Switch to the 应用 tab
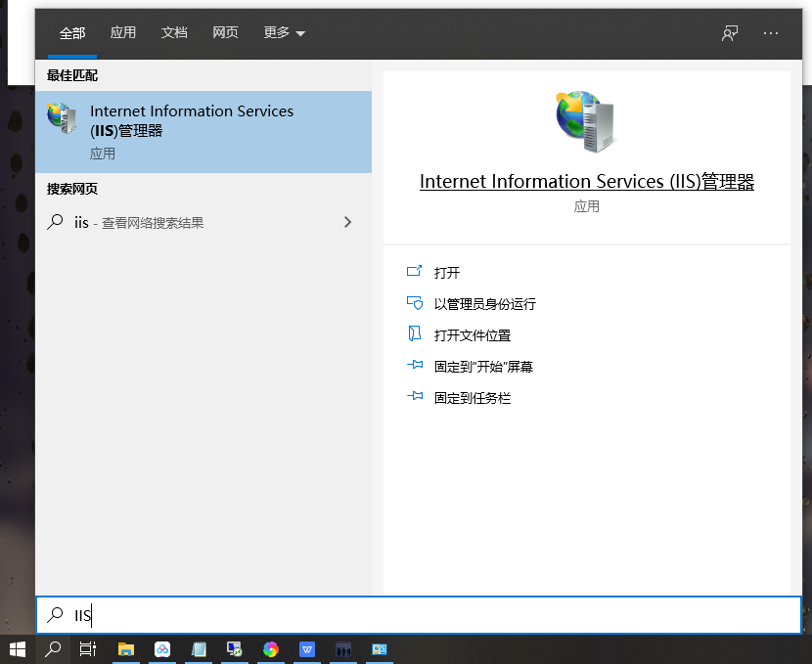This screenshot has height=664, width=812. (122, 32)
